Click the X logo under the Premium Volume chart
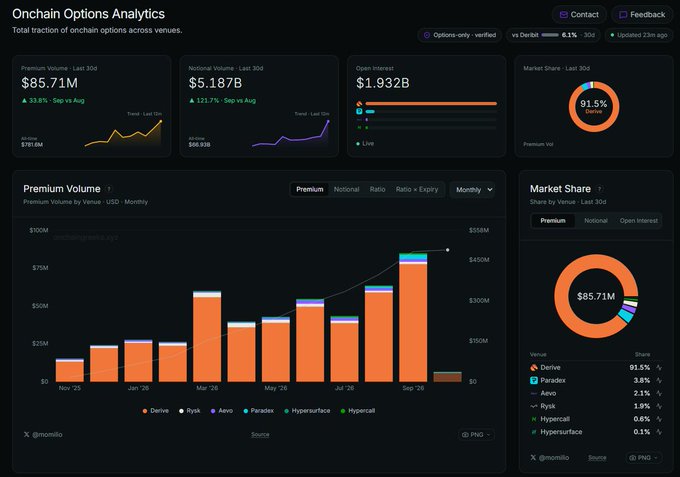 (26, 435)
